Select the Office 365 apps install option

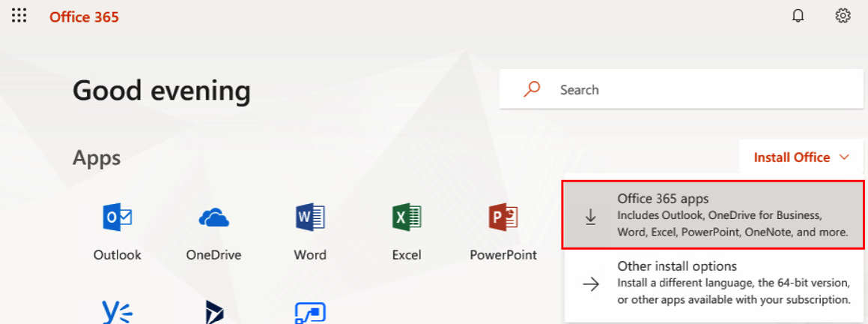714,214
